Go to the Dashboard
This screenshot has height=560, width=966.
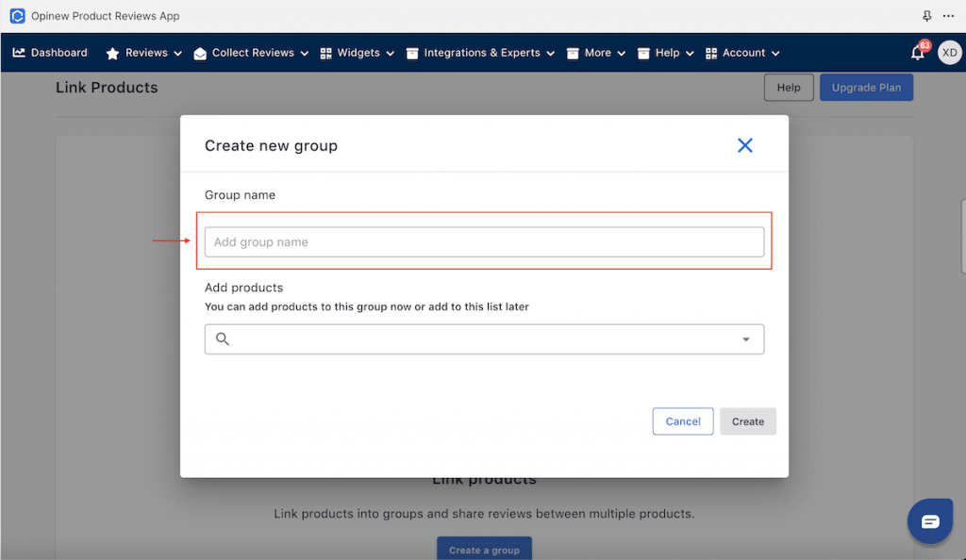(50, 53)
